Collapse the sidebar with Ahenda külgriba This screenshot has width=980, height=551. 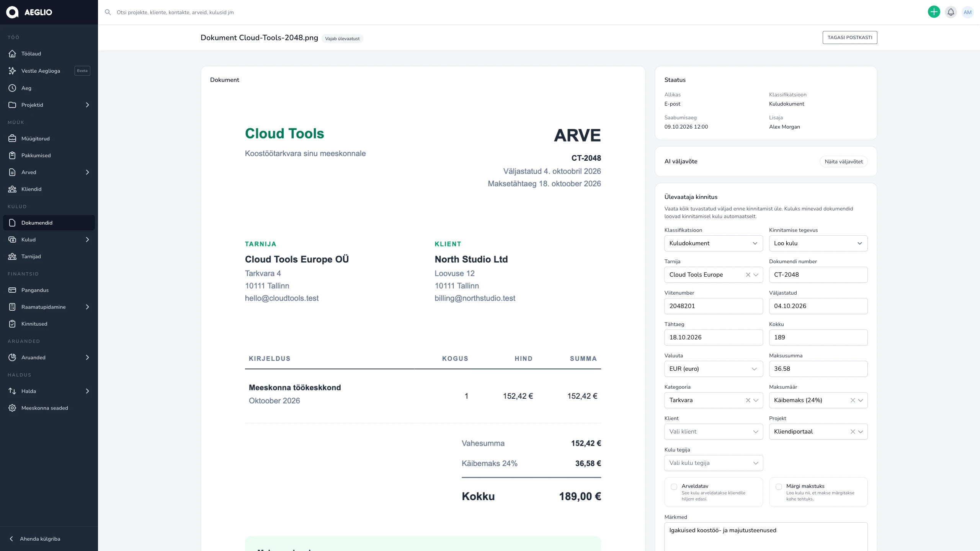(49, 539)
